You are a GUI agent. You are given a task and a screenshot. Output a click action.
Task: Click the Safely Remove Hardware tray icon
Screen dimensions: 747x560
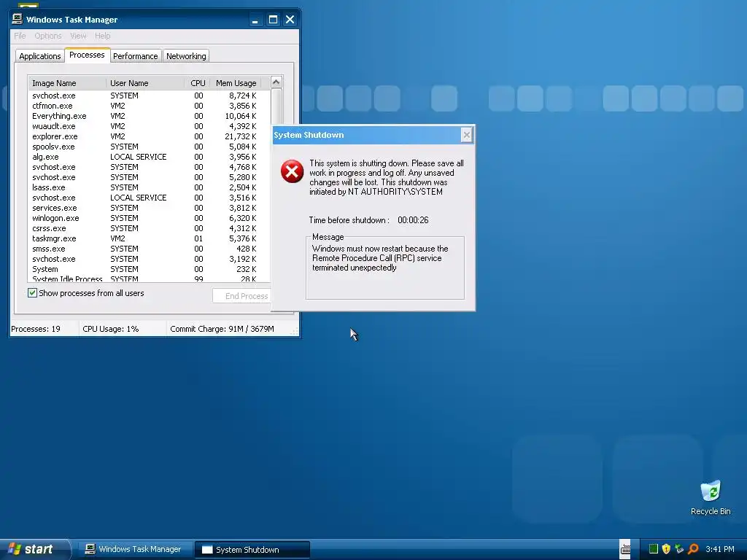(679, 549)
